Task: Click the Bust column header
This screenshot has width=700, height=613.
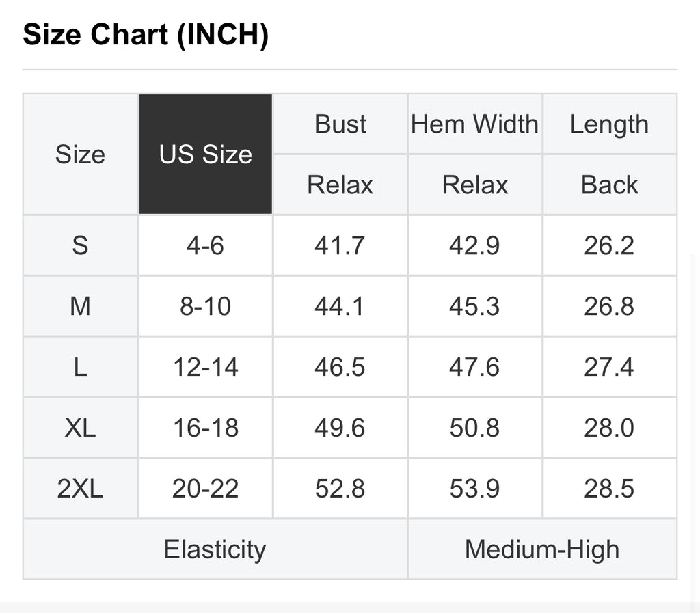Action: (340, 124)
